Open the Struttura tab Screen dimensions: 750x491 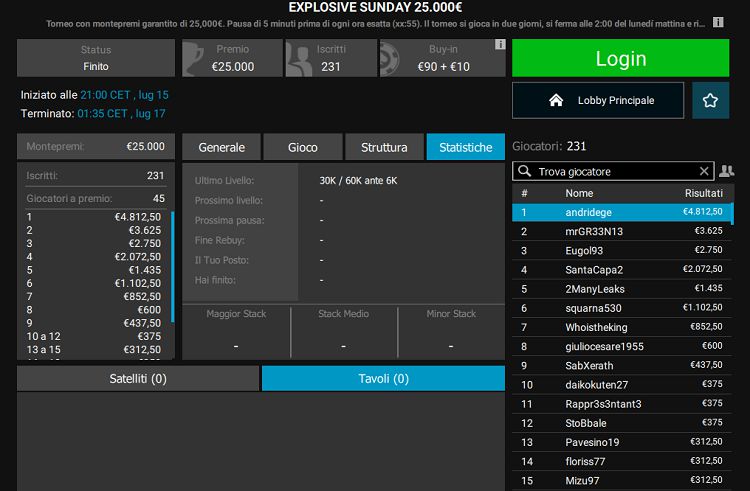coord(384,147)
